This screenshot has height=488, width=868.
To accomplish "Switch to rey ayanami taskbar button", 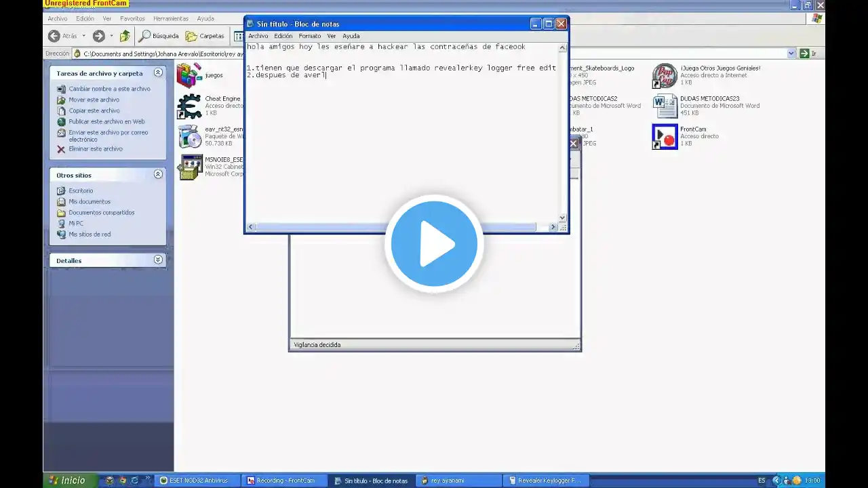I will 460,481.
